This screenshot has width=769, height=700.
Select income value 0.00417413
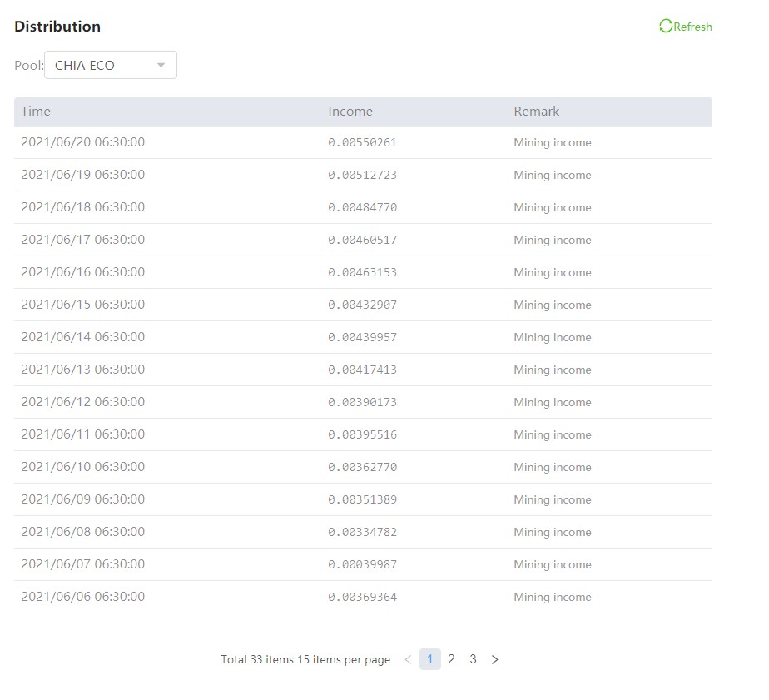362,370
